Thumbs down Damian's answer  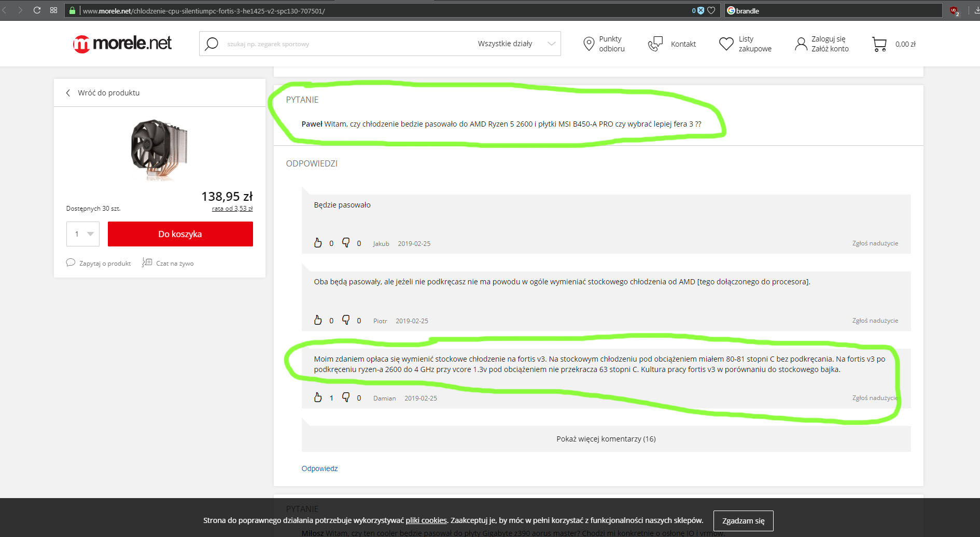coord(346,397)
